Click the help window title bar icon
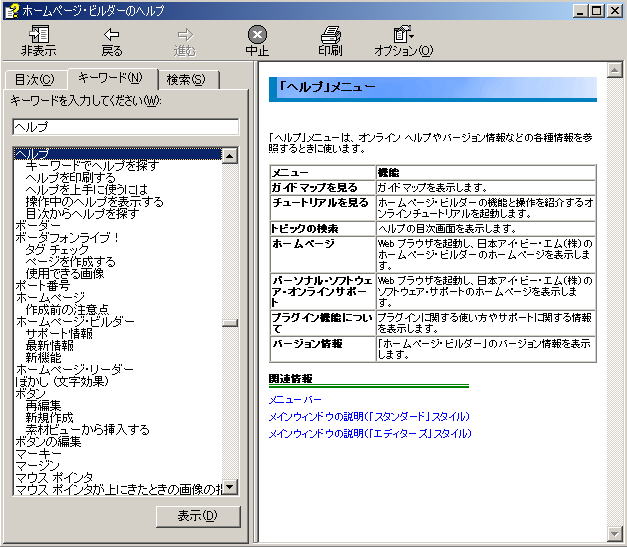 (11, 10)
